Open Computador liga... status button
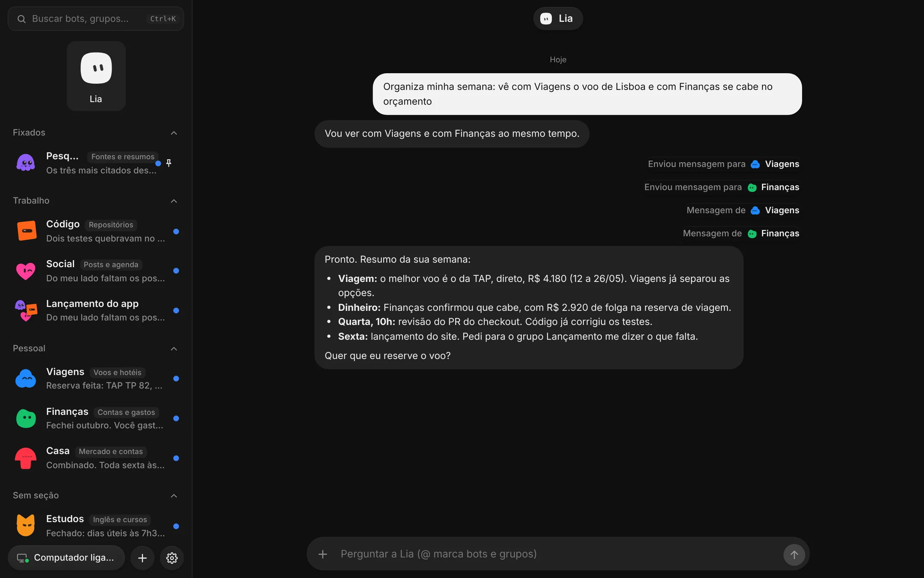The image size is (924, 578). (66, 558)
